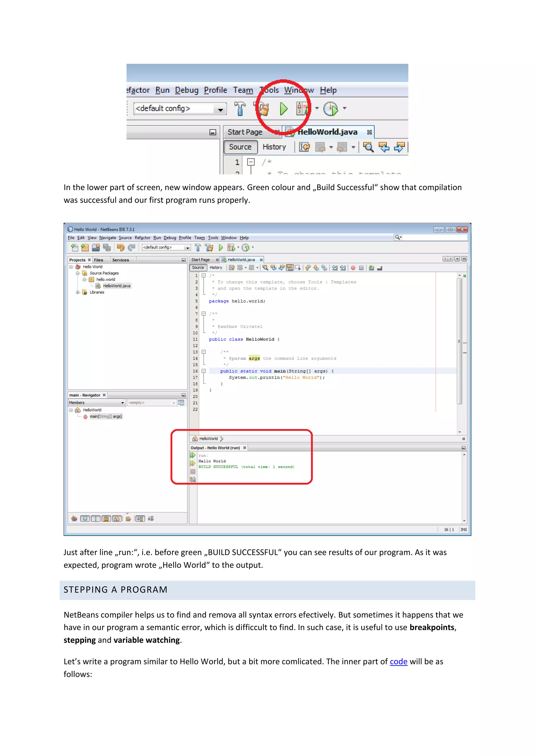The height and width of the screenshot is (756, 535).
Task: Click Undo arrow in full IDE toolbar
Action: [121, 247]
